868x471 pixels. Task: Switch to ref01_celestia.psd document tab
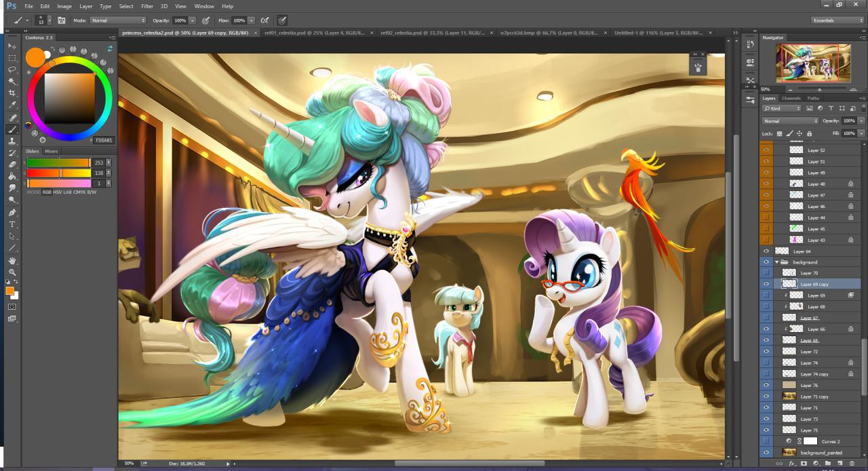(314, 33)
